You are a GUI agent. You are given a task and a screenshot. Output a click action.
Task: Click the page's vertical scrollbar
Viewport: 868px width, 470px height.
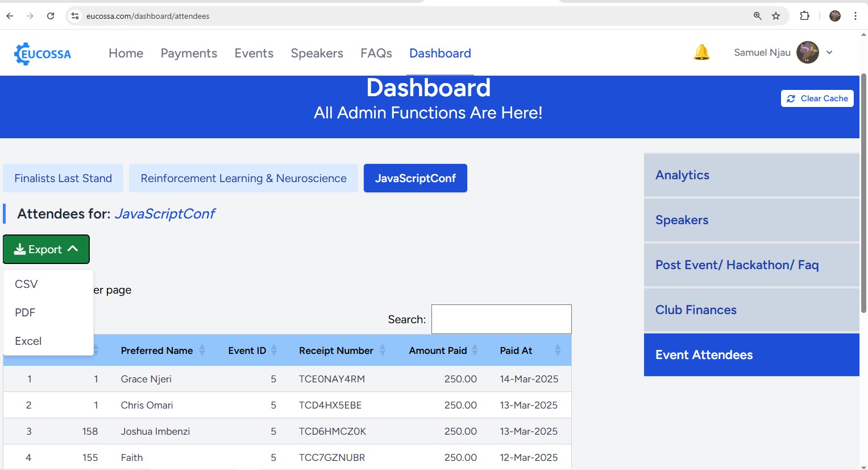click(863, 193)
